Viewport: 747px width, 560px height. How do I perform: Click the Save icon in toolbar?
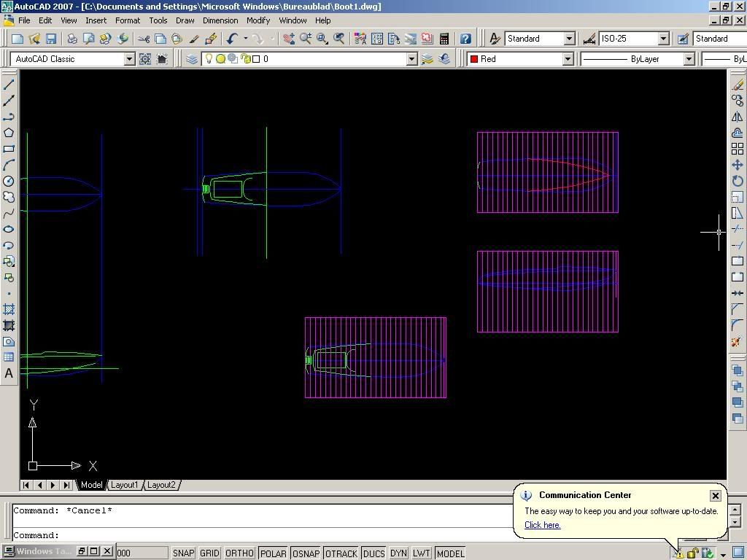click(x=51, y=39)
